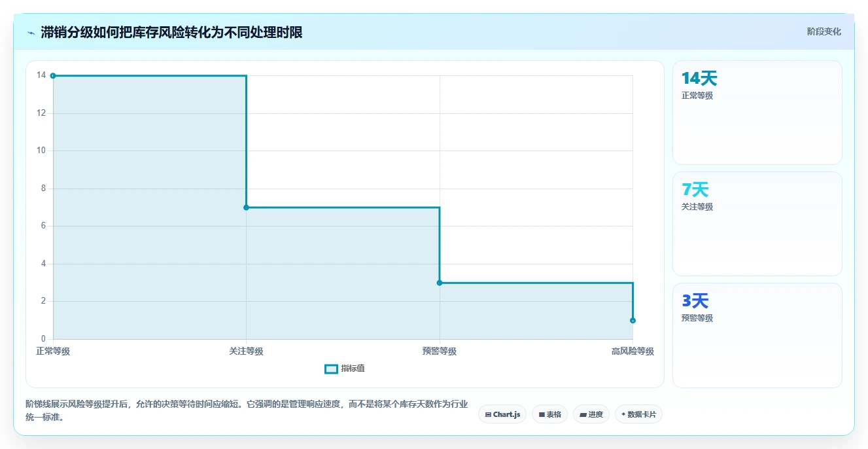The height and width of the screenshot is (449, 868).
Task: Click the y-axis tick label 10
Action: pyautogui.click(x=41, y=151)
